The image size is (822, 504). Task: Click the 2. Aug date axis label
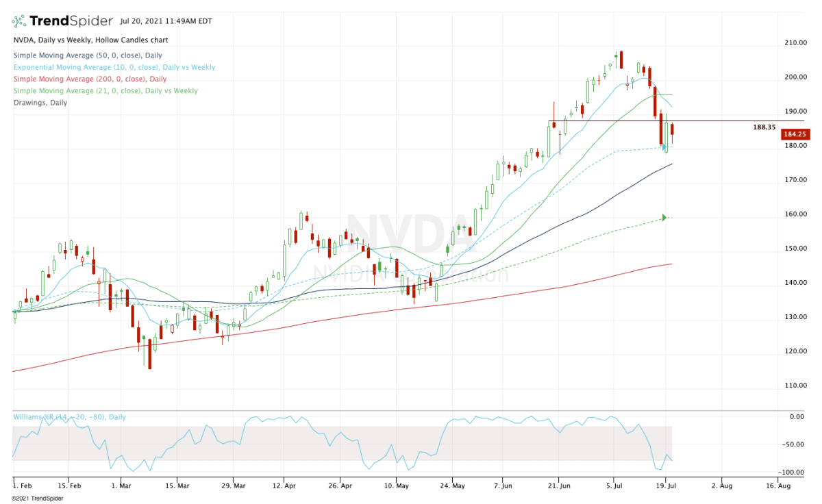721,485
